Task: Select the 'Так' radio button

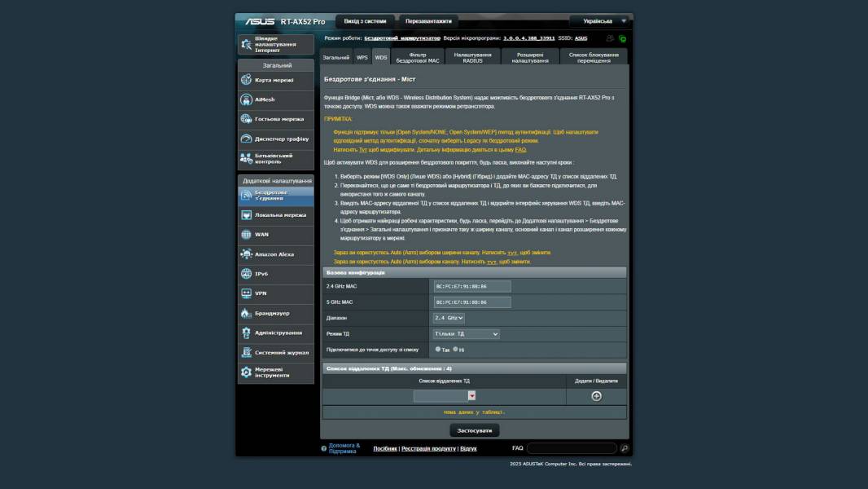Action: [438, 349]
